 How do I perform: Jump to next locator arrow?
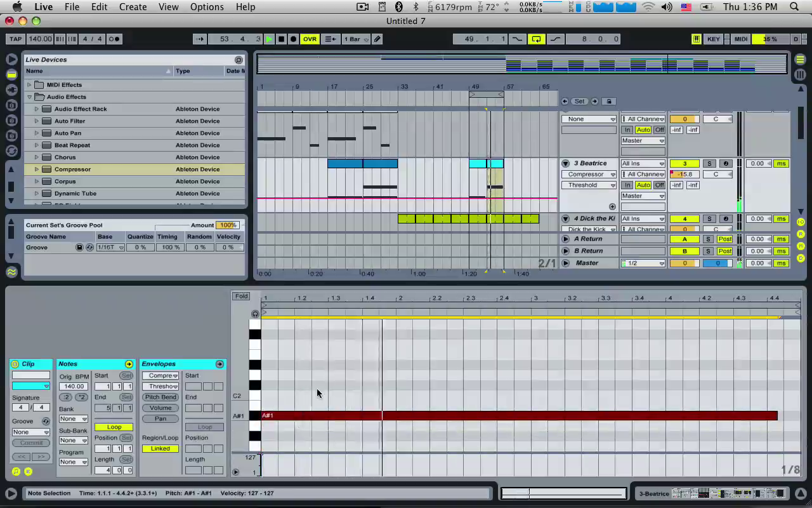pyautogui.click(x=594, y=101)
